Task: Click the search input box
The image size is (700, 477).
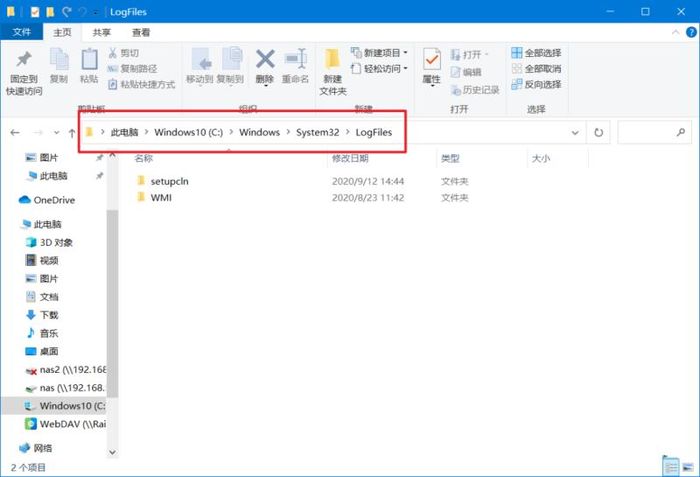Action: coord(654,133)
